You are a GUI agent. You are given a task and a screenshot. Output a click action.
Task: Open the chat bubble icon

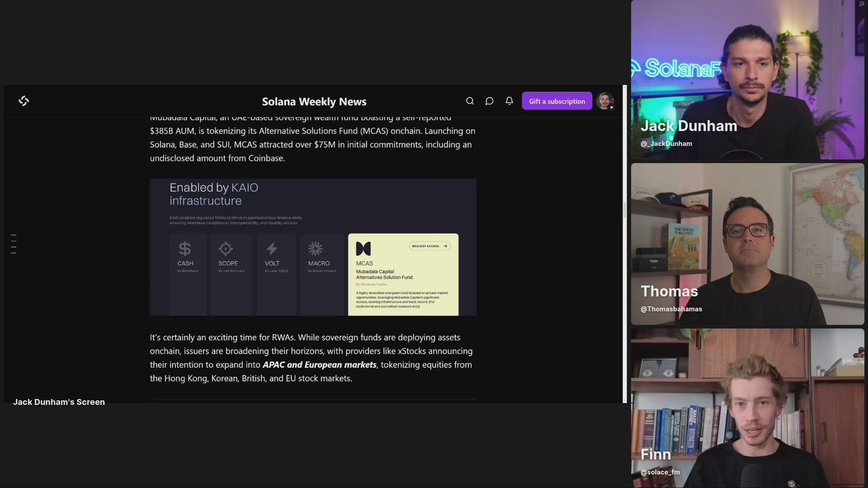(x=489, y=101)
